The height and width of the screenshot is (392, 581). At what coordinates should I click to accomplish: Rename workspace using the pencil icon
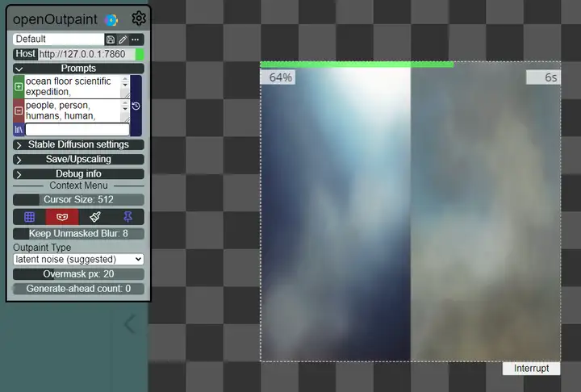[123, 40]
